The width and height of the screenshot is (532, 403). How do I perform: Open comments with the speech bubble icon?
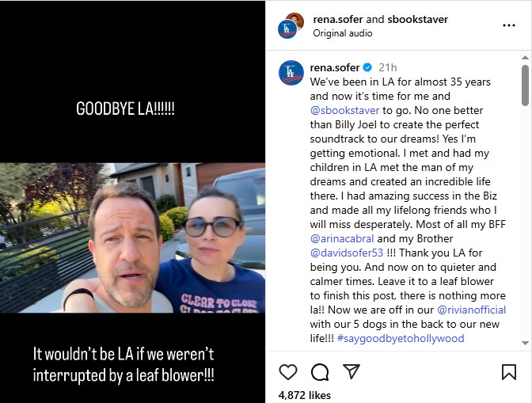coord(320,372)
